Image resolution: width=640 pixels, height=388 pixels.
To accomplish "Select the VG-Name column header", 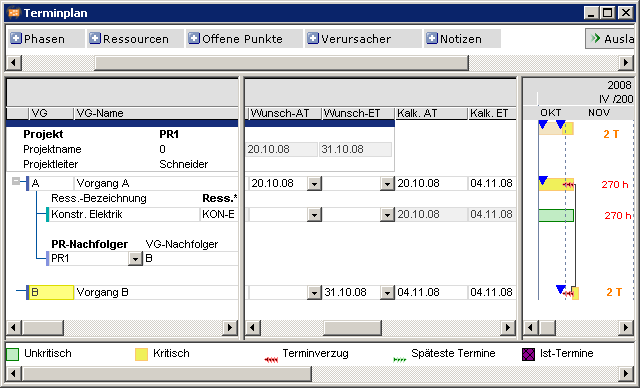I will tap(156, 113).
